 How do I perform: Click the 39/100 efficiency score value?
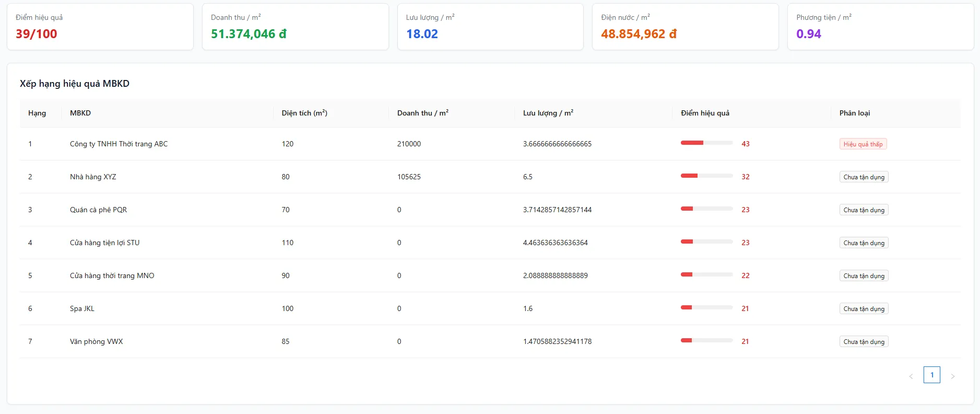[x=37, y=34]
